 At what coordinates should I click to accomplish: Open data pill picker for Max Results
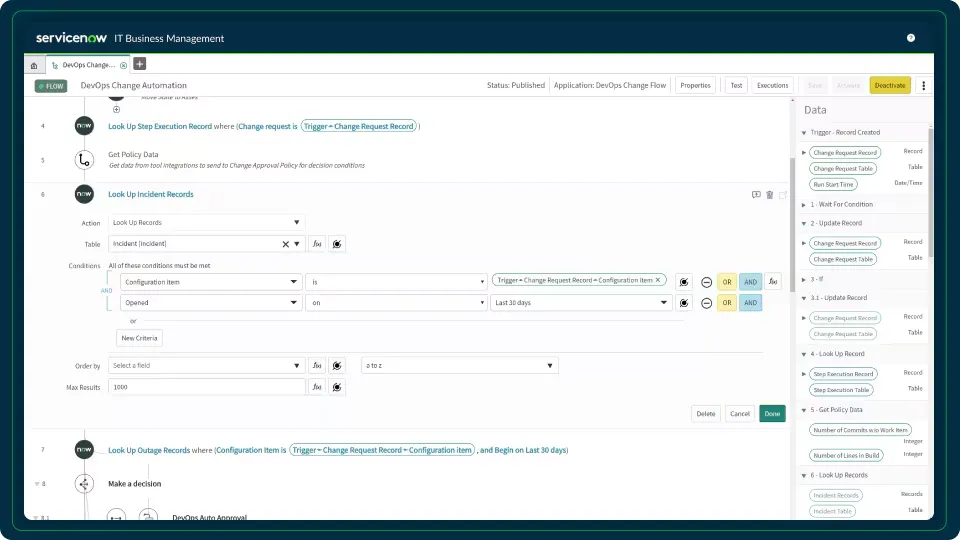click(x=338, y=386)
